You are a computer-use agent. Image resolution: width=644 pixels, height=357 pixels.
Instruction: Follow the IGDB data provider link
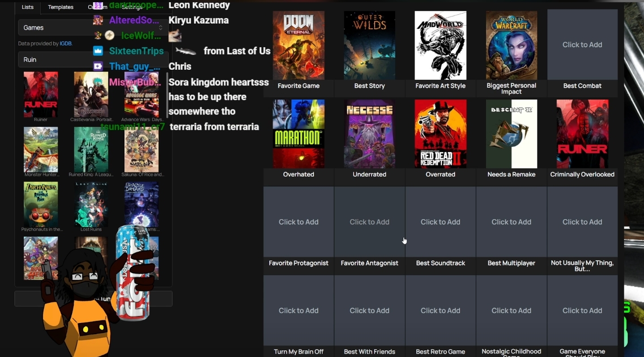click(x=66, y=43)
